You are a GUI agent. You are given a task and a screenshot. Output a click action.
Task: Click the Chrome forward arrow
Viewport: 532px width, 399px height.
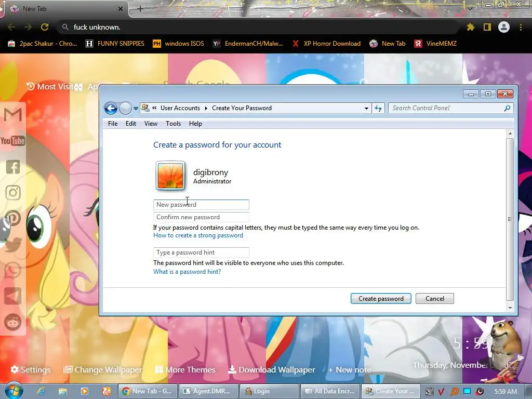point(28,27)
